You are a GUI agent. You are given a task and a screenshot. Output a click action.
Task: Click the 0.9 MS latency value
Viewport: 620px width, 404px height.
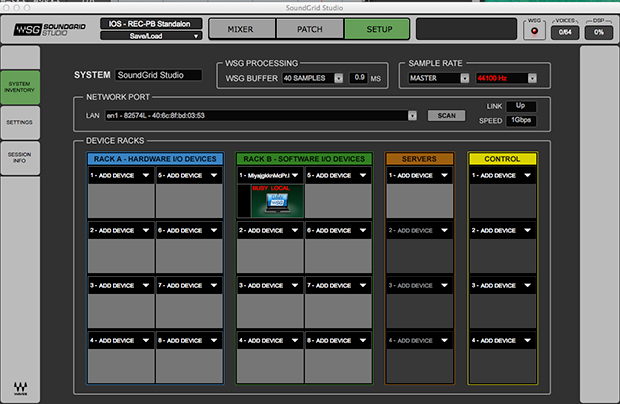pyautogui.click(x=359, y=77)
